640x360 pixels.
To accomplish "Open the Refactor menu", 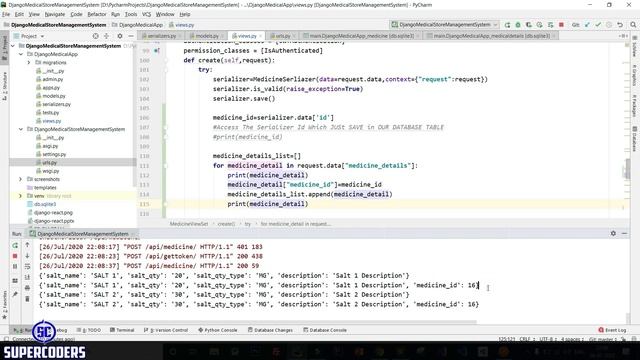I will pyautogui.click(x=97, y=14).
